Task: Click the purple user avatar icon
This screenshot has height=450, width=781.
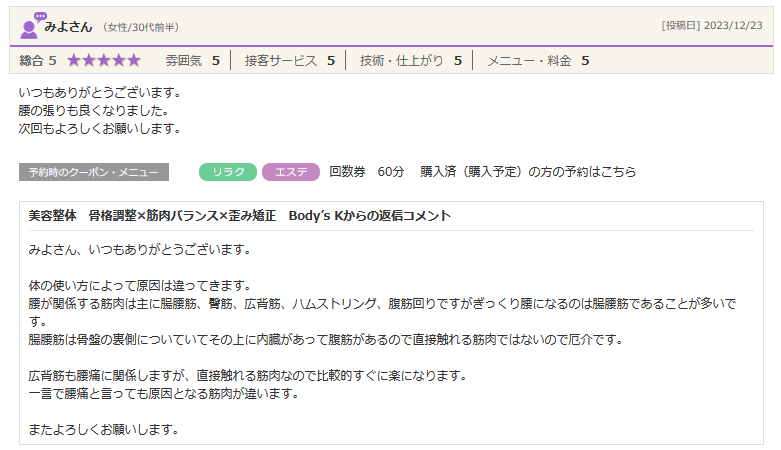Action: click(x=32, y=25)
